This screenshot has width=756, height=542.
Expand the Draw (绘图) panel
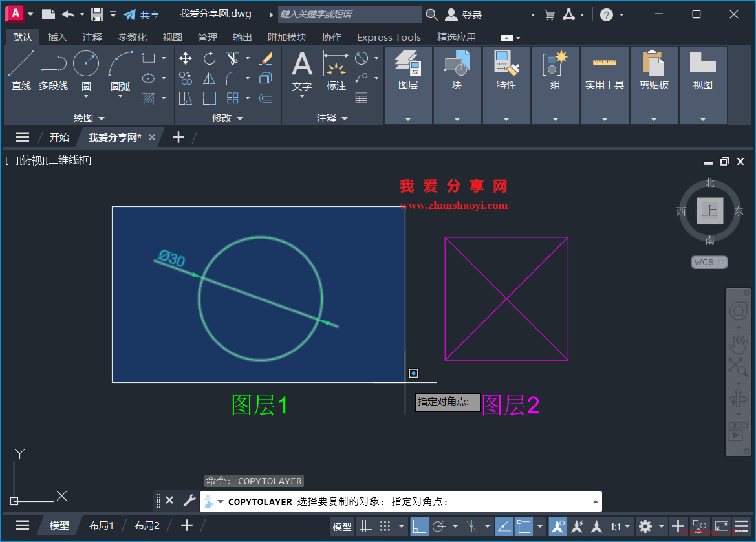[89, 118]
